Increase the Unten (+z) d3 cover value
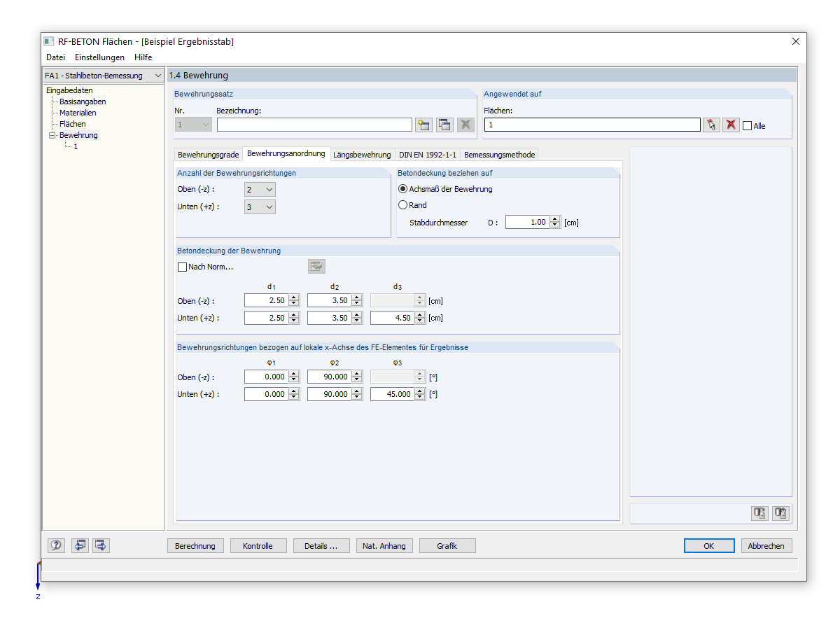 coord(420,315)
